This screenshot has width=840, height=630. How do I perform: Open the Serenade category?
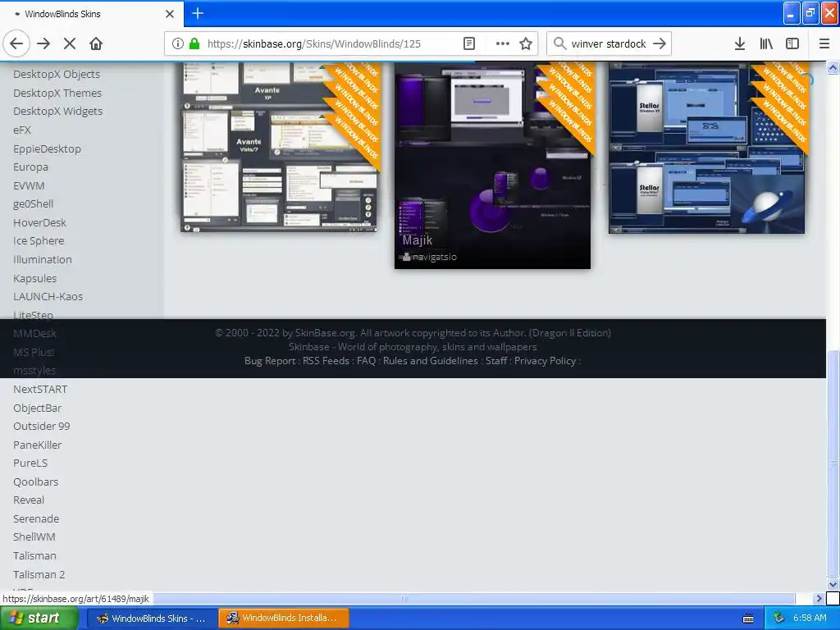click(x=36, y=519)
